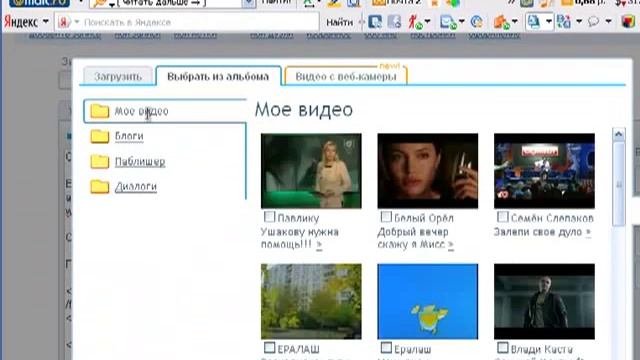Click the red Я icon in search box
The height and width of the screenshot is (360, 640).
pos(64,22)
